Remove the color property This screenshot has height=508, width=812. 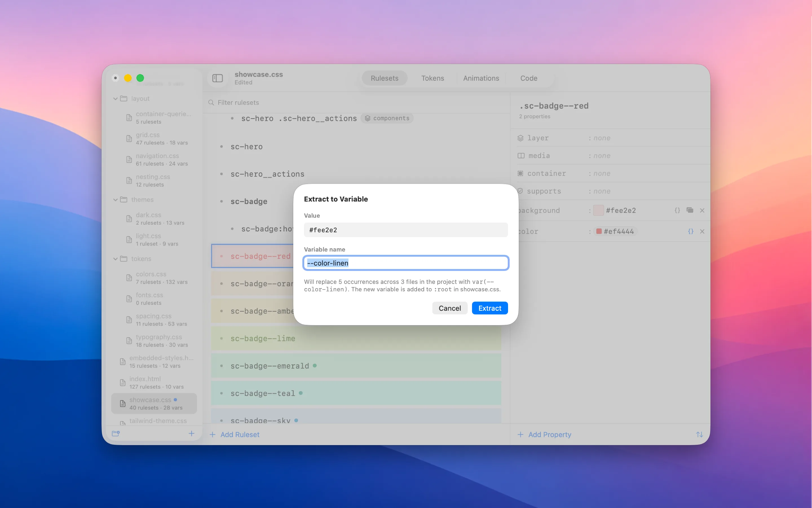(x=702, y=231)
